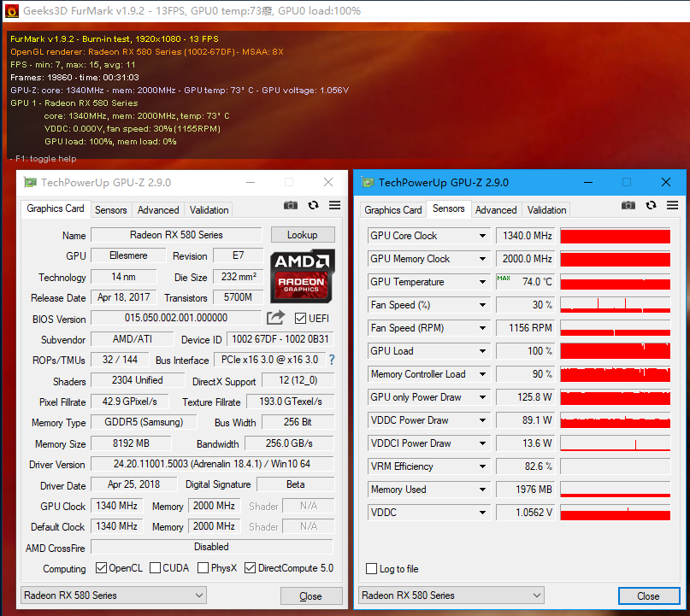Screen dimensions: 690x616
Task: Click the Driver Version field
Action: tap(212, 464)
